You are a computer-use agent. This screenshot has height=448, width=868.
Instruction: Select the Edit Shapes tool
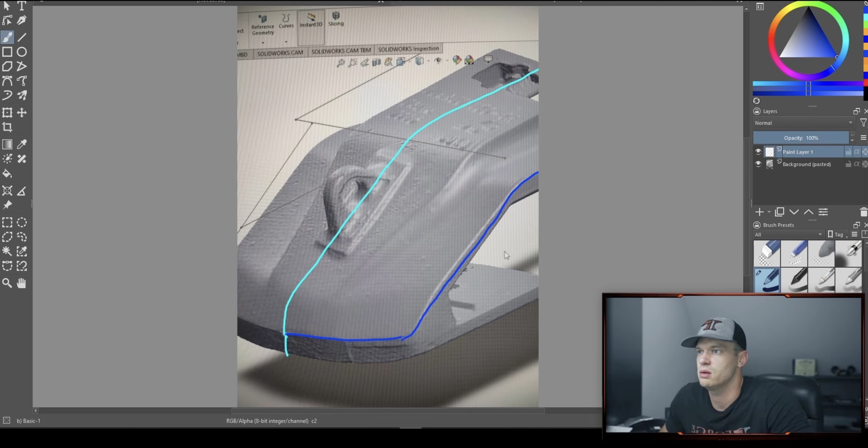click(7, 20)
